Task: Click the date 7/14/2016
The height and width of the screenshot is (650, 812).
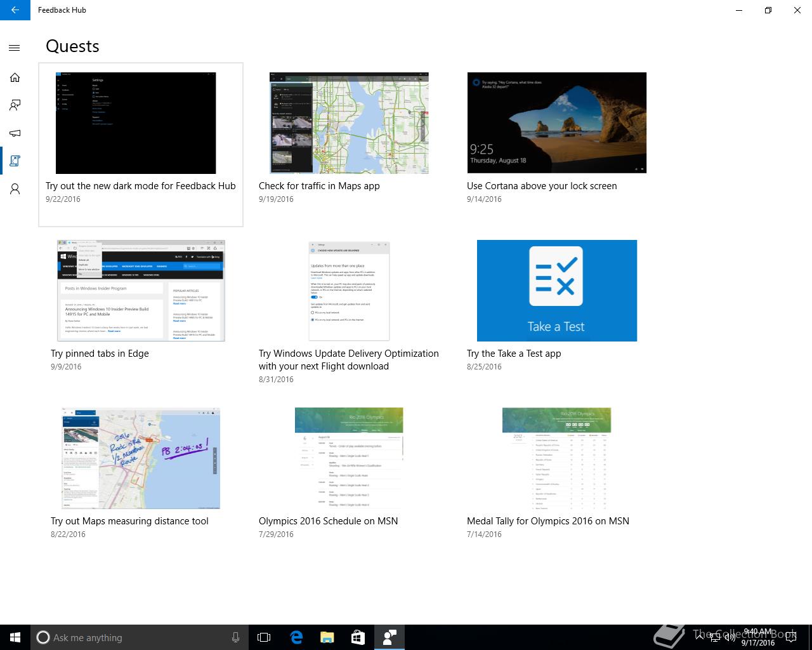Action: 484,534
